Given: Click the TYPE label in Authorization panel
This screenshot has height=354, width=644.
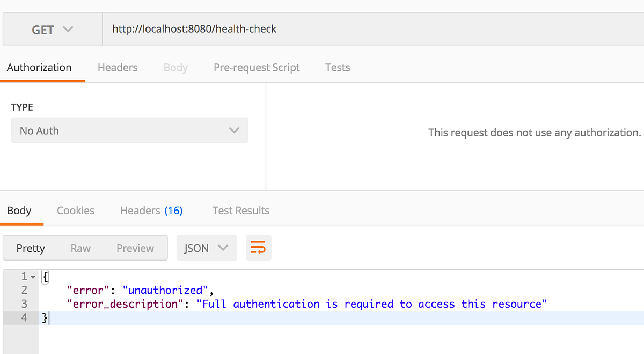Looking at the screenshot, I should [22, 107].
